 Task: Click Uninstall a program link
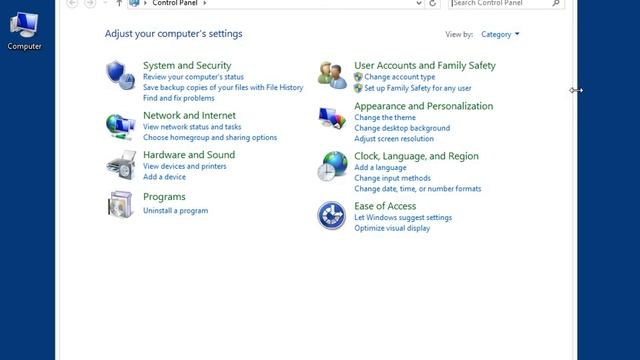(175, 211)
